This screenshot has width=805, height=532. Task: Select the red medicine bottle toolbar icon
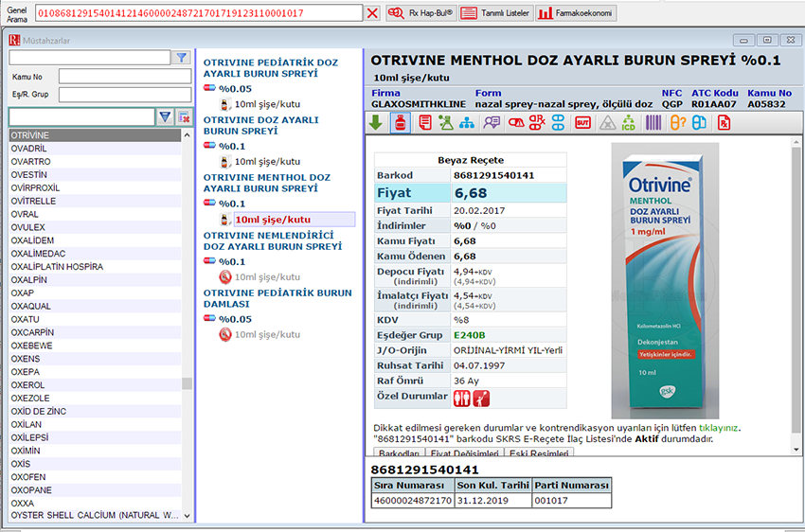(400, 123)
